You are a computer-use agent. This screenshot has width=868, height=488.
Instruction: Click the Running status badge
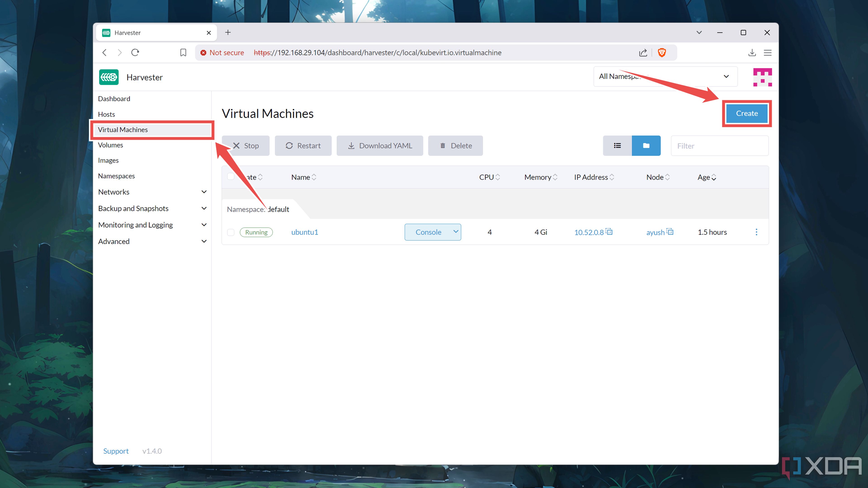point(256,232)
